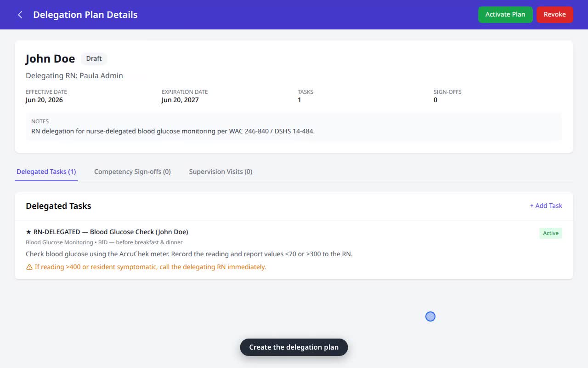Click the Delegation Plan Details page title
The width and height of the screenshot is (588, 368).
pyautogui.click(x=85, y=15)
